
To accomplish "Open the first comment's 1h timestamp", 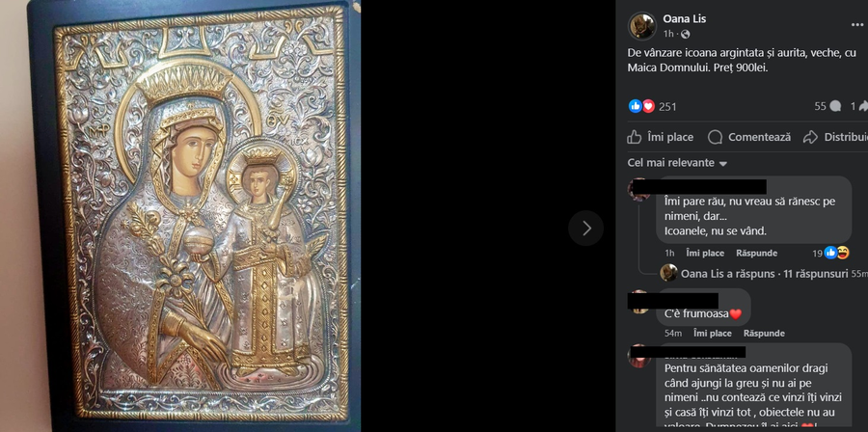I will pos(669,254).
